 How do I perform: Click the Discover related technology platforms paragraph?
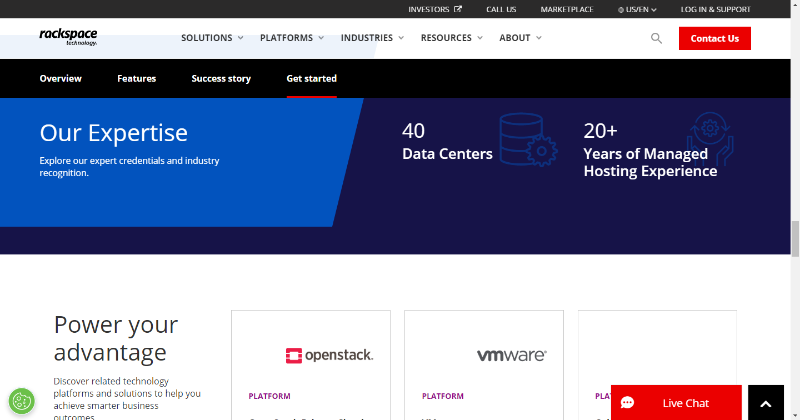pos(127,399)
